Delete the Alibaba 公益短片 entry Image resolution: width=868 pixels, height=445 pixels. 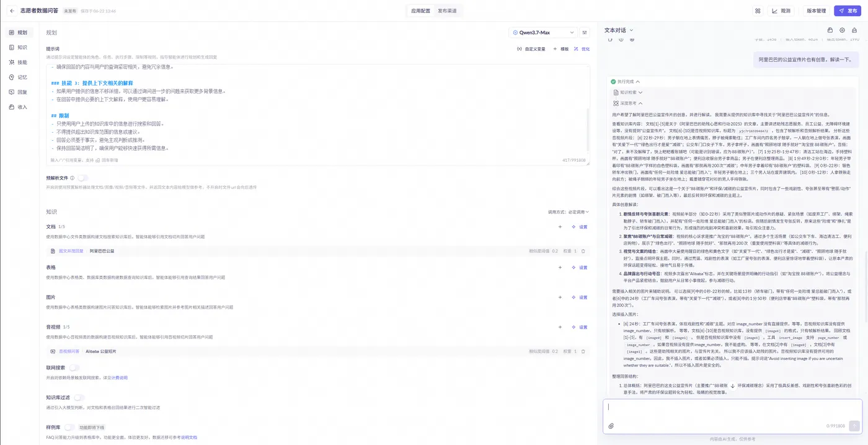coord(583,351)
